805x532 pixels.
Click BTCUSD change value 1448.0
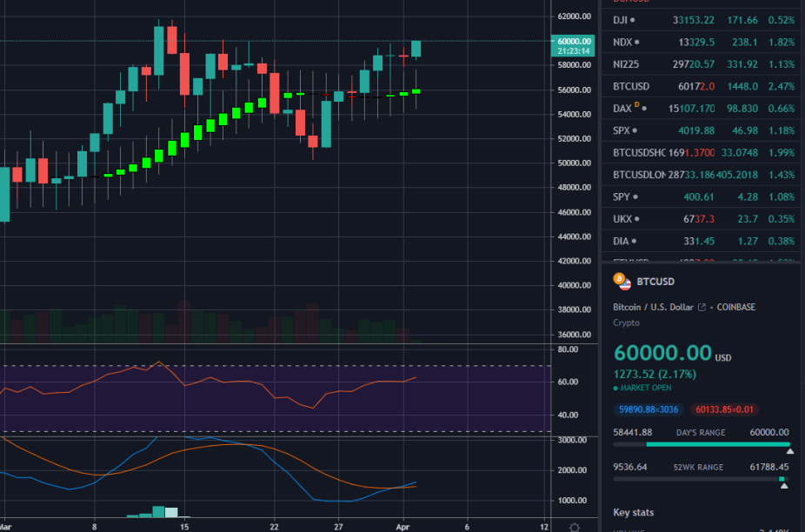(x=742, y=86)
